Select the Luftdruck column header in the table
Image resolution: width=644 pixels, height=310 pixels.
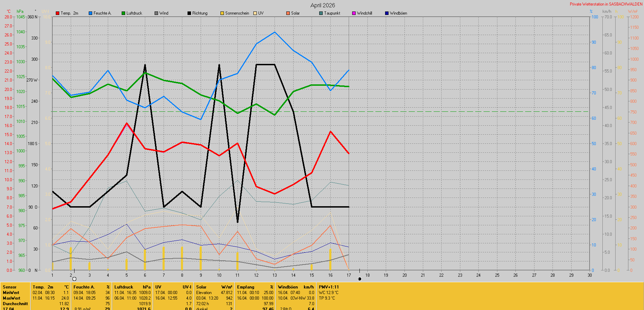124,287
